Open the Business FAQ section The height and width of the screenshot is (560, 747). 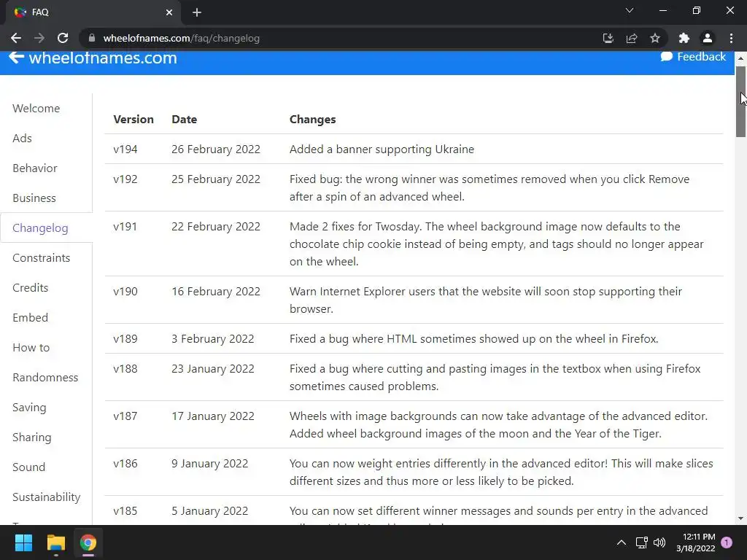coord(34,198)
